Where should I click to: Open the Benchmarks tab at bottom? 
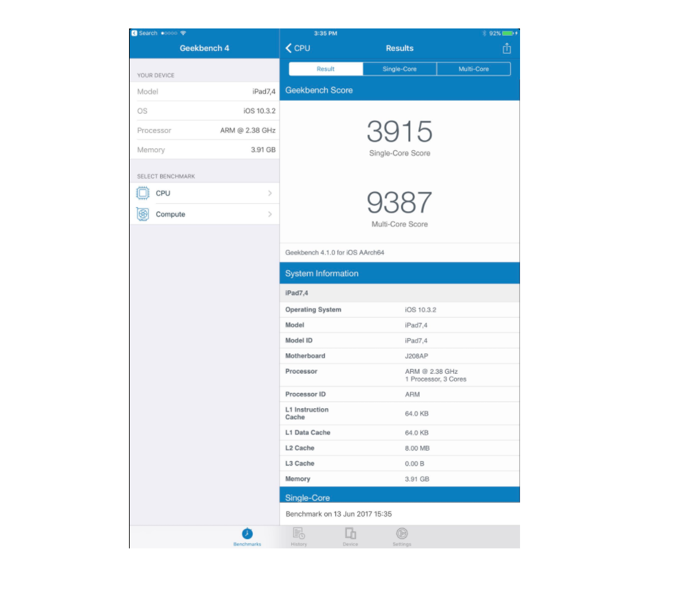click(247, 537)
